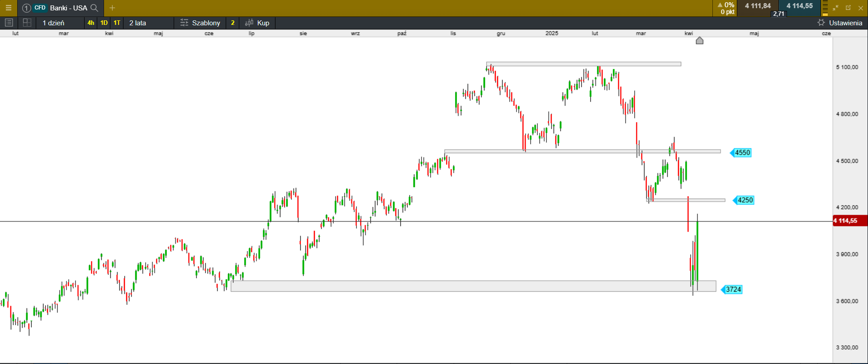Click the lip month label on time axis
Screen dimensions: 868x364
pos(251,33)
